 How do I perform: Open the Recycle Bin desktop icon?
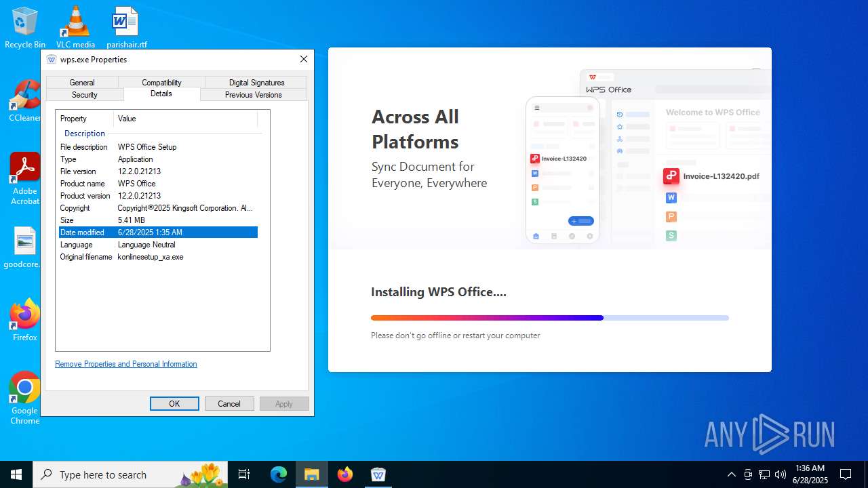tap(25, 27)
